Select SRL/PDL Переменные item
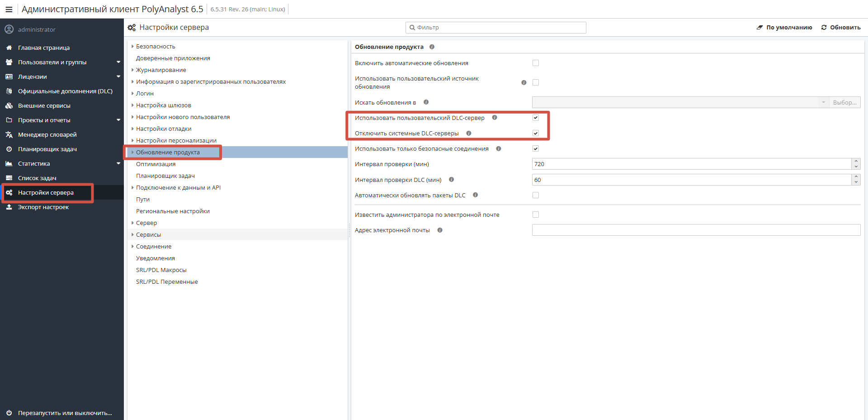Image resolution: width=868 pixels, height=420 pixels. tap(167, 282)
